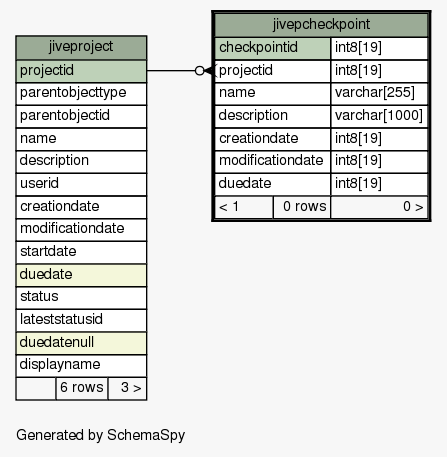Click the displayname column in jiveproject

pyautogui.click(x=81, y=366)
